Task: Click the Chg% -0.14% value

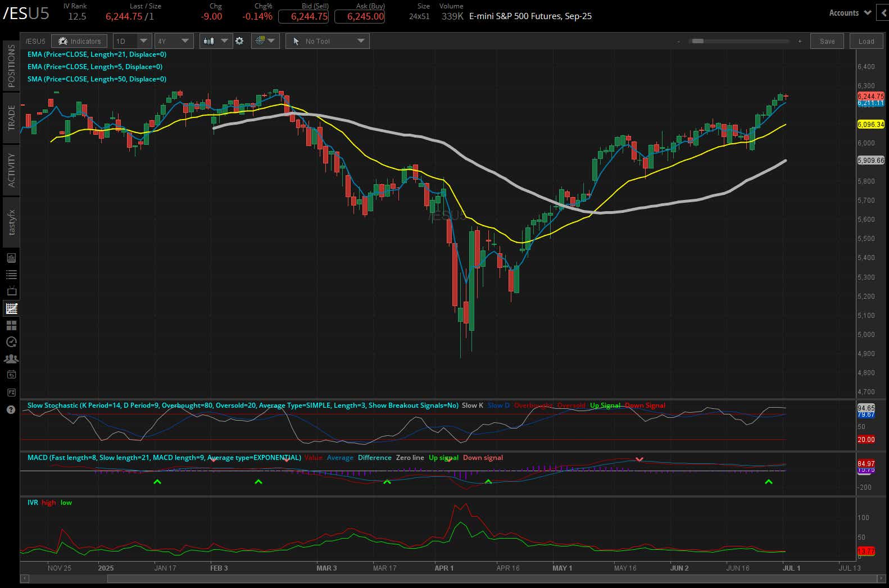Action: point(257,16)
